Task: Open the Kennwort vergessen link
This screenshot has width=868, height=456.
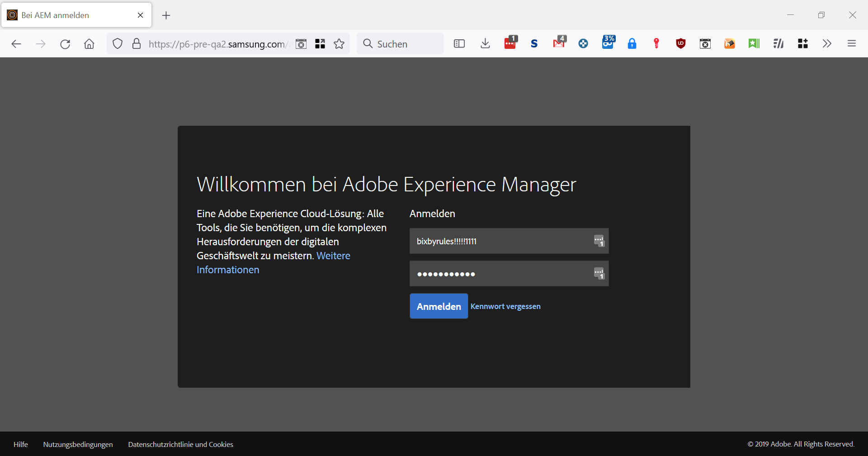Action: (505, 306)
